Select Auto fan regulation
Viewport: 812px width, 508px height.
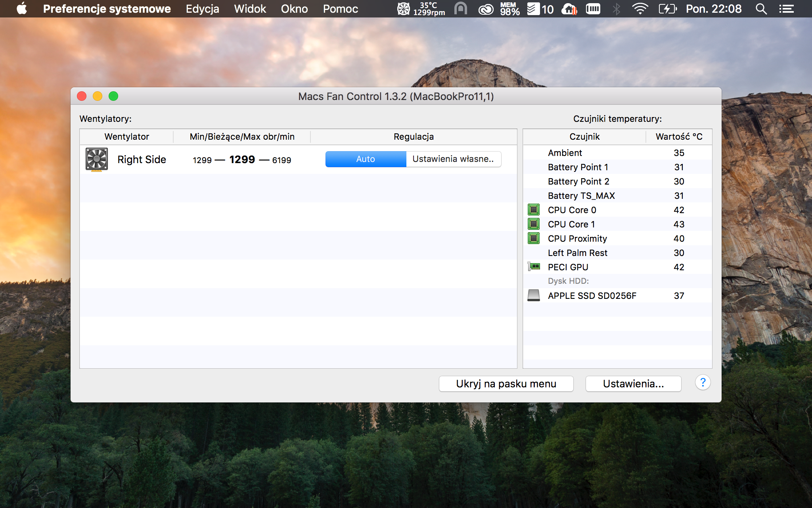366,159
